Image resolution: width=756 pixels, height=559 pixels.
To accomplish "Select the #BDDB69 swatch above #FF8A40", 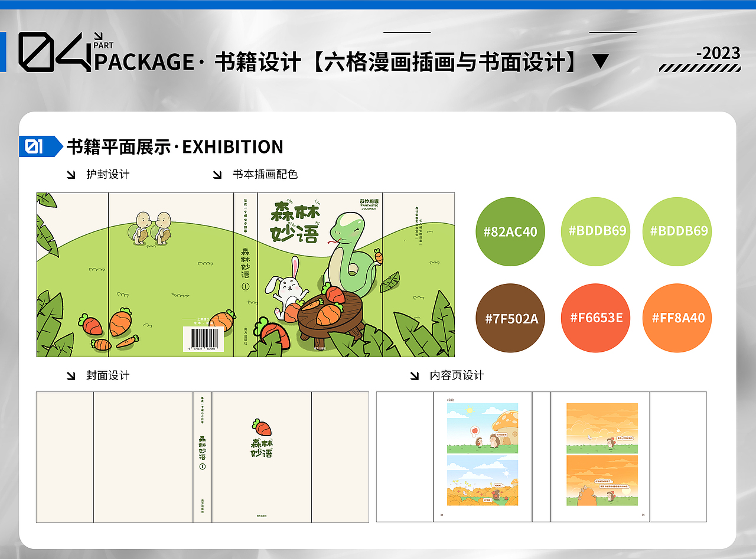I will [677, 231].
